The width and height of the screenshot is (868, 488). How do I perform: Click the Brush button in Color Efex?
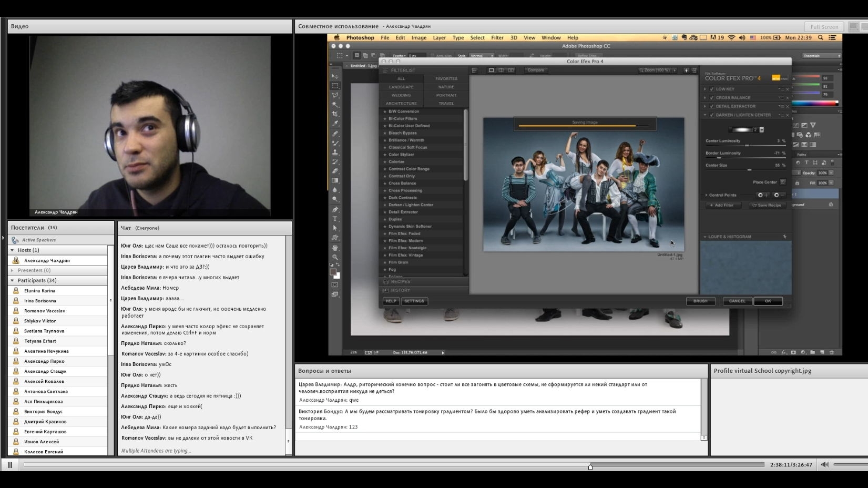tap(700, 301)
